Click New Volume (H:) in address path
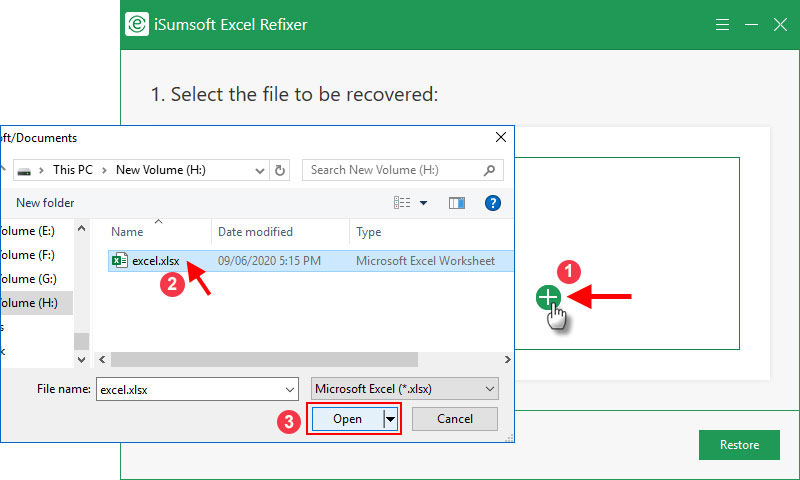This screenshot has width=800, height=480. click(161, 170)
